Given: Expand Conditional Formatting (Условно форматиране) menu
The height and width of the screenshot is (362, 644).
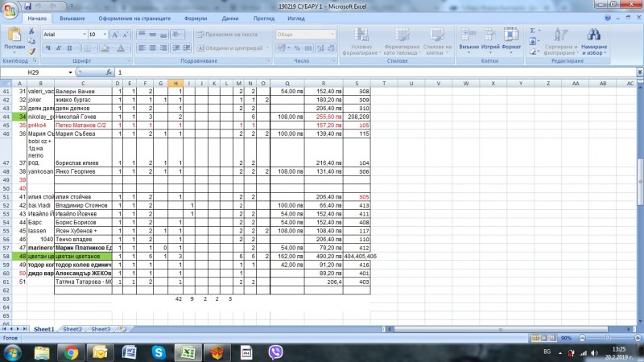Looking at the screenshot, I should pyautogui.click(x=361, y=42).
